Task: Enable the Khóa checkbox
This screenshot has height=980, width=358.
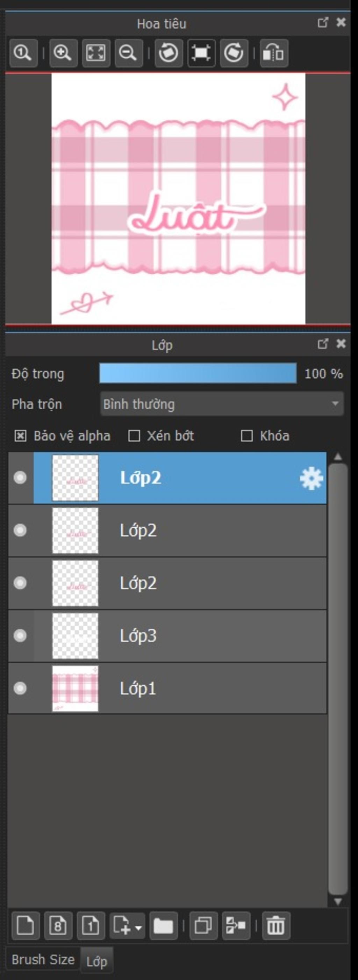Action: (246, 436)
